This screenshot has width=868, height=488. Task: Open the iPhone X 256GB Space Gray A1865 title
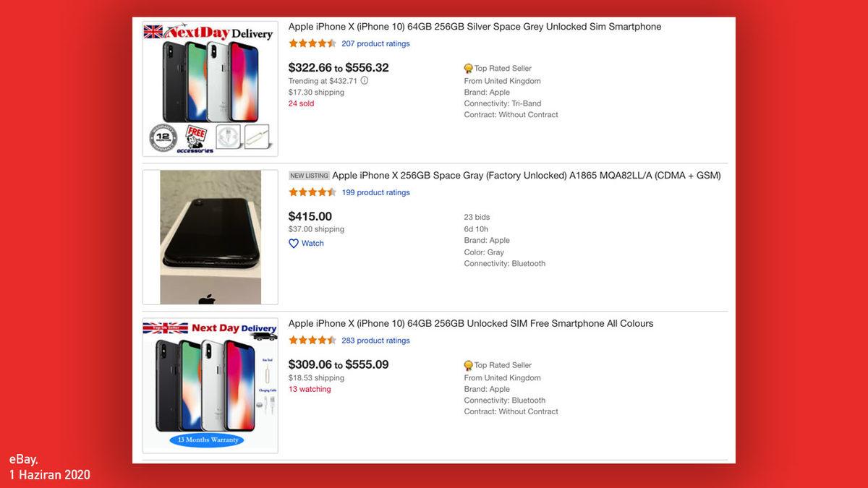coord(526,176)
